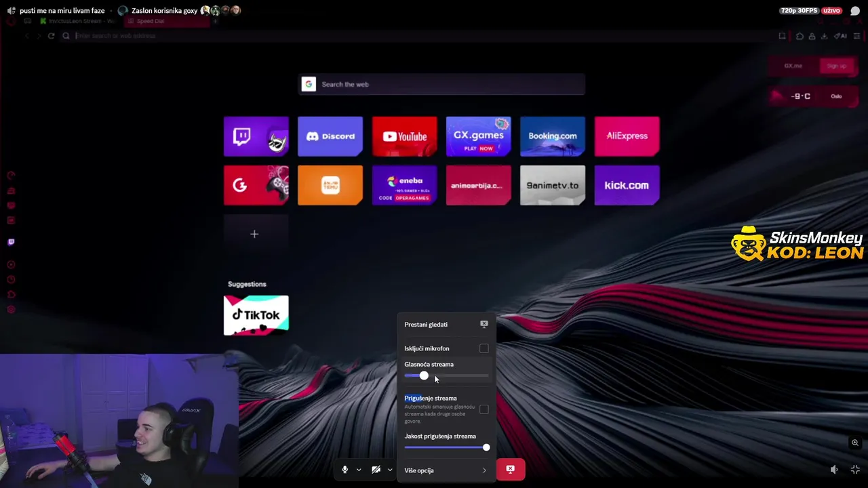The height and width of the screenshot is (488, 868).
Task: Click the streamer webcam overlay
Action: [x=119, y=420]
